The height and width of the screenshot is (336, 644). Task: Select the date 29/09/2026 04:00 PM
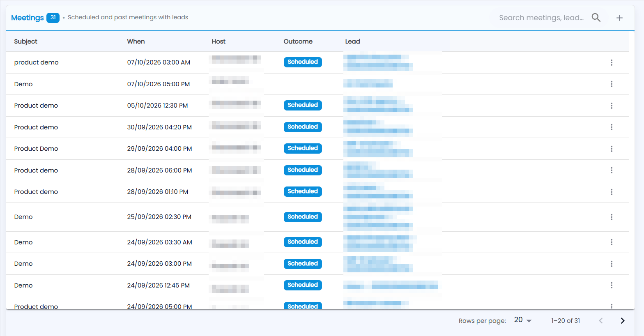[x=159, y=149]
